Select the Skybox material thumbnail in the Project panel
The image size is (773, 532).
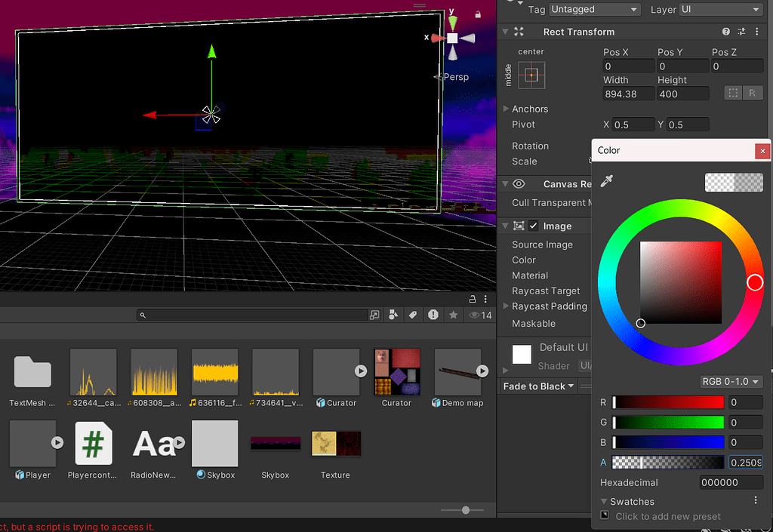click(214, 444)
